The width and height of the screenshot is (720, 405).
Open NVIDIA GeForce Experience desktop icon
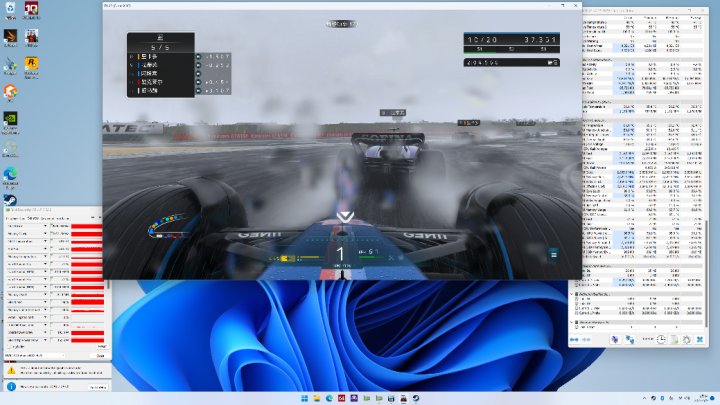[x=10, y=122]
